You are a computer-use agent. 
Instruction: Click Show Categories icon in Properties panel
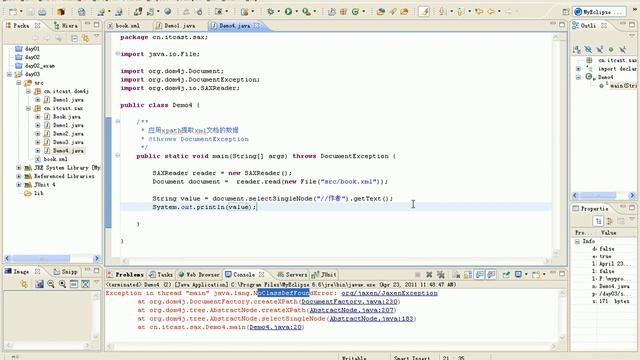[x=598, y=221]
